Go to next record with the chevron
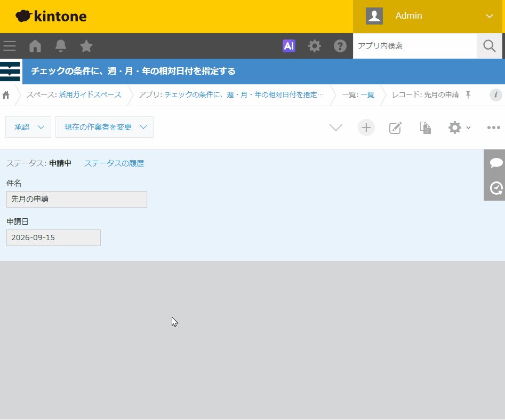Viewport: 505px width, 420px height. [x=336, y=128]
